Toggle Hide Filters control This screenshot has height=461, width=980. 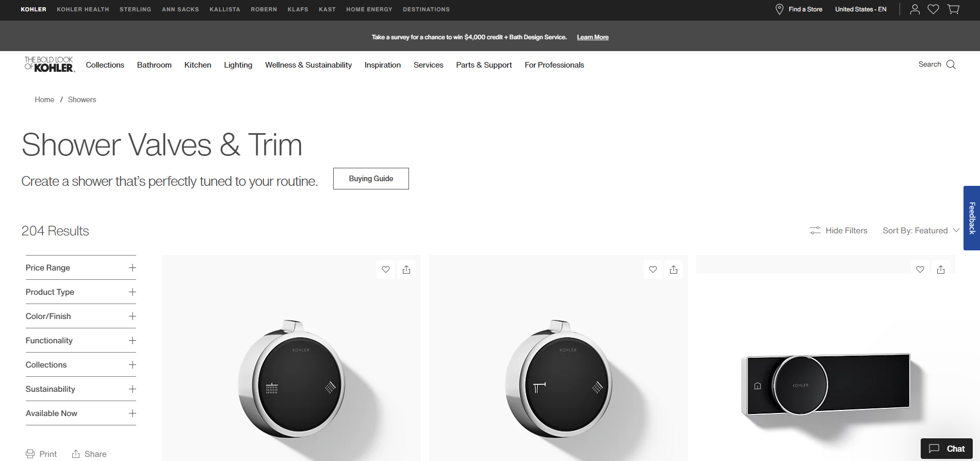(839, 231)
